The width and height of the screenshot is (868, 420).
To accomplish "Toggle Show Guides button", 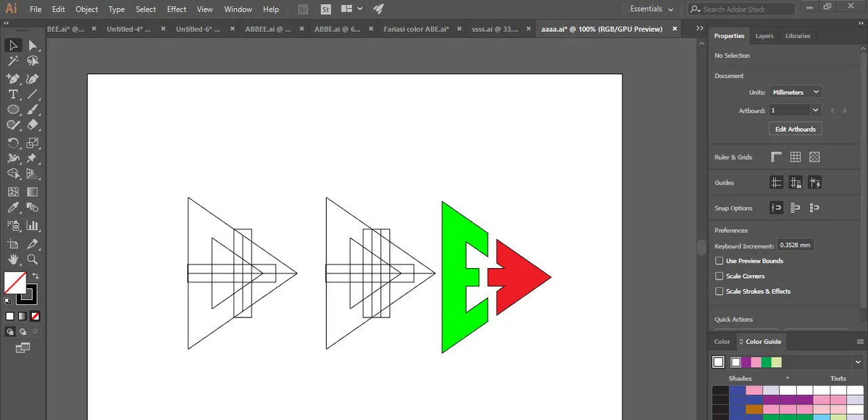I will click(776, 183).
